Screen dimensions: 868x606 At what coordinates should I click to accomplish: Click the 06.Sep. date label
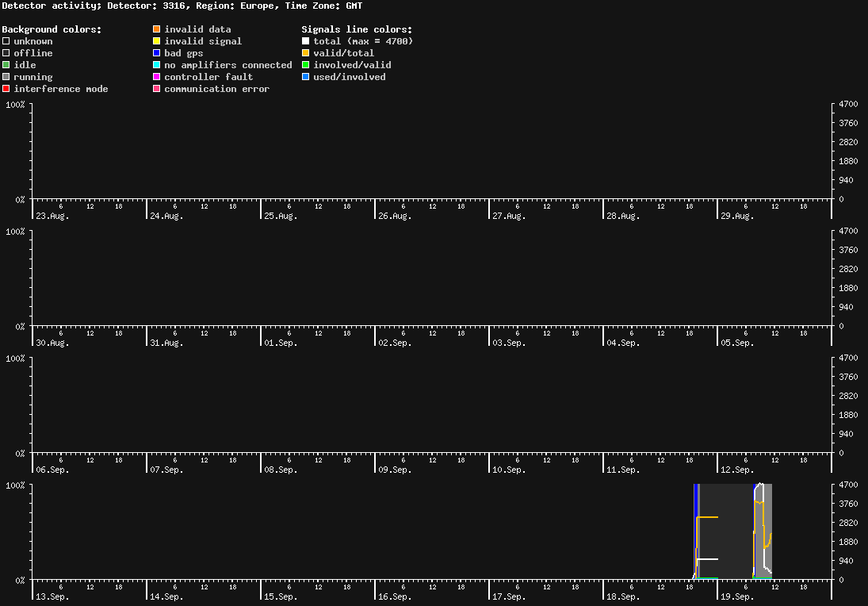coord(52,470)
